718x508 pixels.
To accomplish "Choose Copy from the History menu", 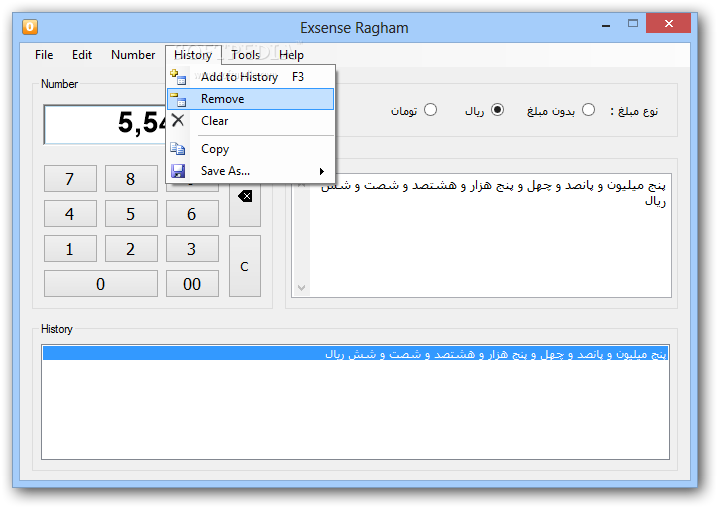I will pos(250,149).
